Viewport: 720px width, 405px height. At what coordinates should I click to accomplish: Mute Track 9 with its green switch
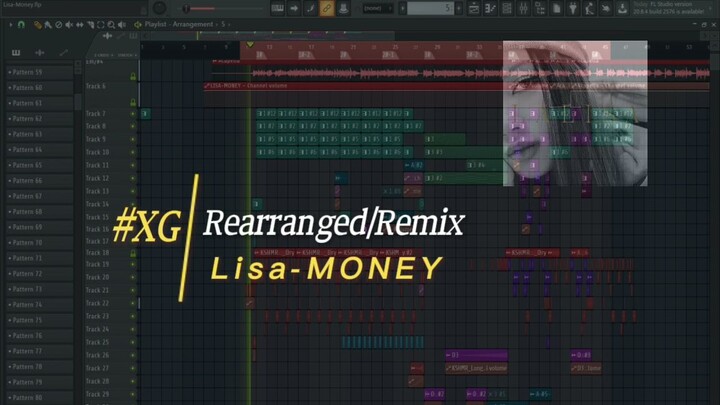(133, 139)
